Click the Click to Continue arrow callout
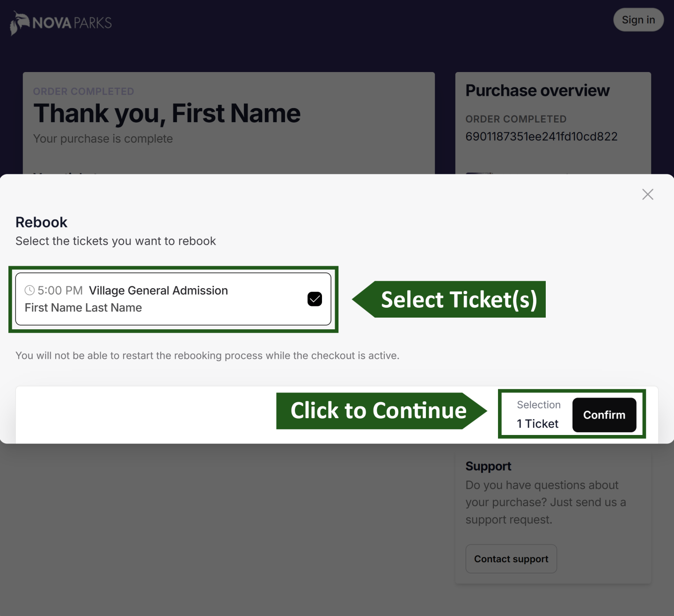Viewport: 674px width, 616px height. tap(378, 411)
